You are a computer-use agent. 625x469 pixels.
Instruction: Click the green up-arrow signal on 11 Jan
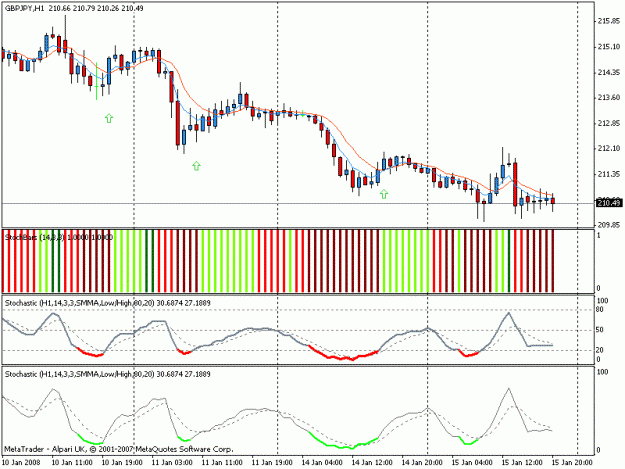(x=196, y=166)
